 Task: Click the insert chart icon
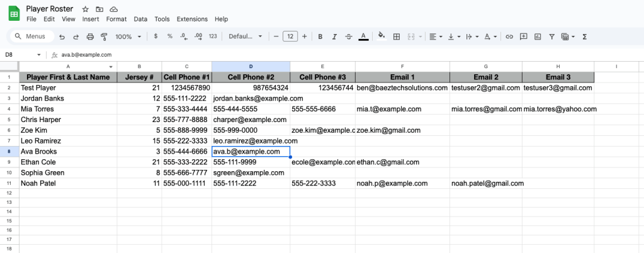click(537, 37)
